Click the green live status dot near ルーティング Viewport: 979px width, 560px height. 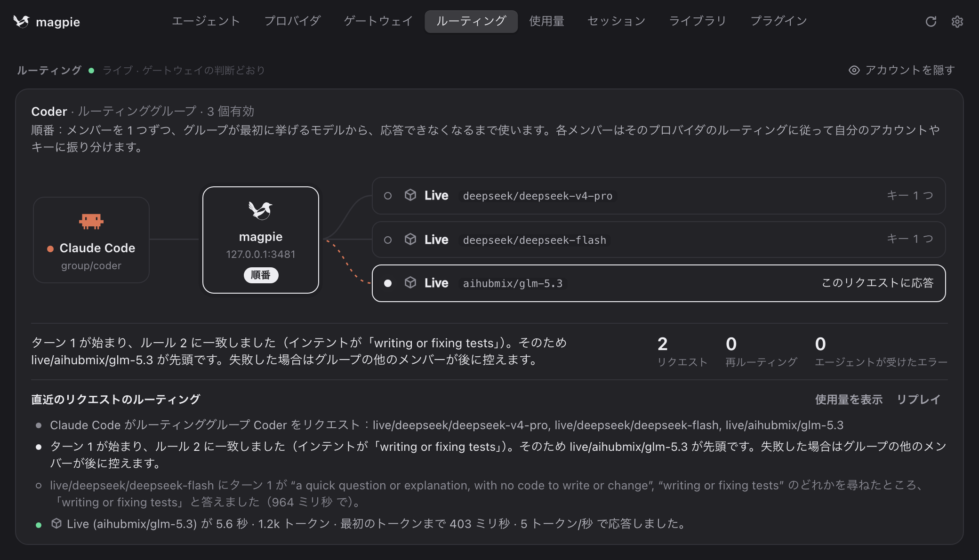point(91,71)
